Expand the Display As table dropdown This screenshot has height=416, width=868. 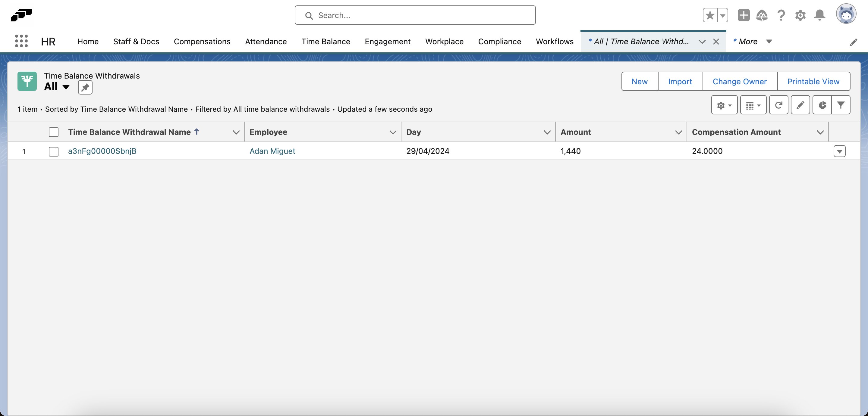click(x=753, y=105)
